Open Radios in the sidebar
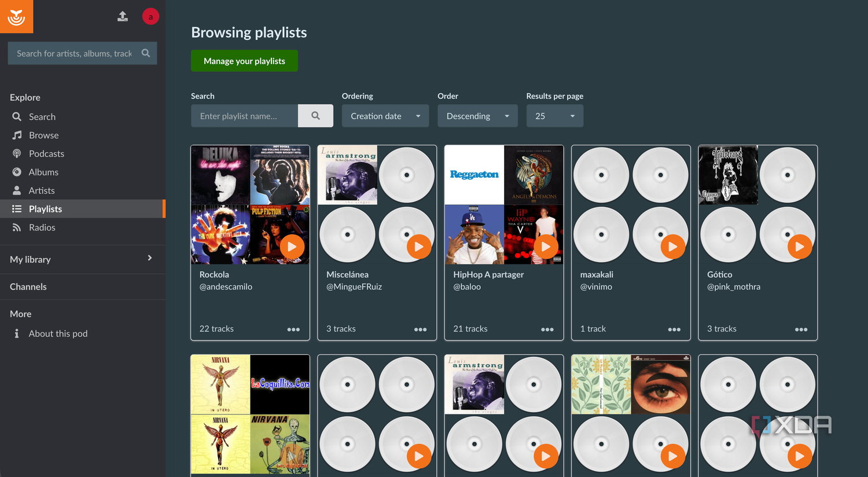Screen dimensions: 868x477 [x=83, y=228]
